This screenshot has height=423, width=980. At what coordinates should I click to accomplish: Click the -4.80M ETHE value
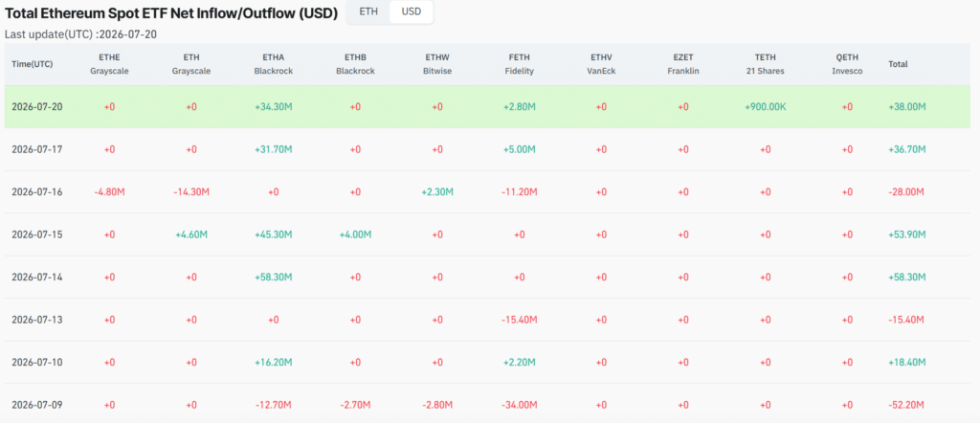109,191
